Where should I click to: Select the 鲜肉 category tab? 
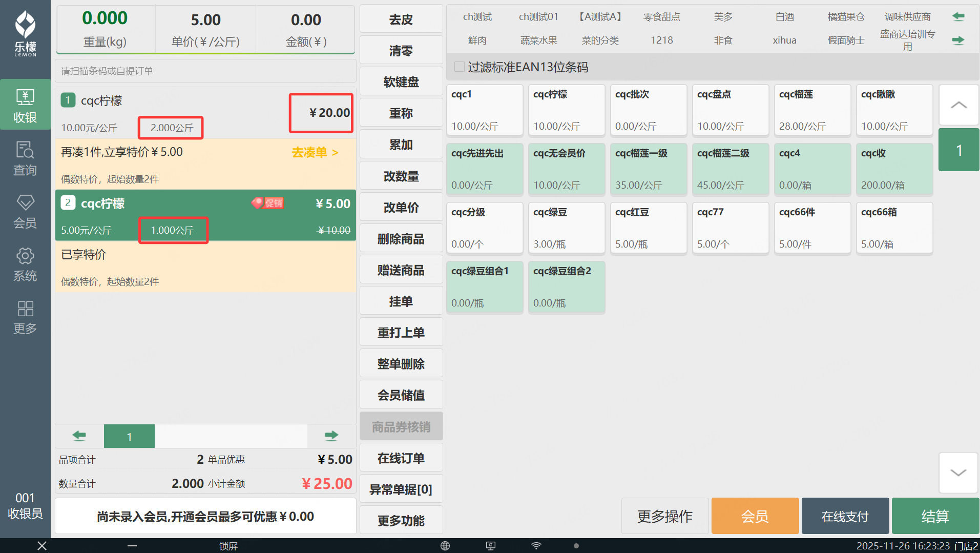477,40
